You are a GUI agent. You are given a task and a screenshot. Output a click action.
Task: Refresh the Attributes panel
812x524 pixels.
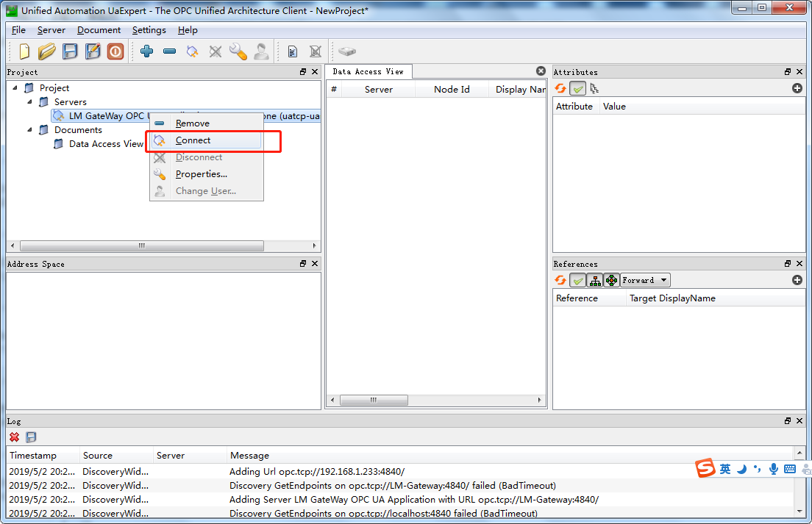coord(560,88)
